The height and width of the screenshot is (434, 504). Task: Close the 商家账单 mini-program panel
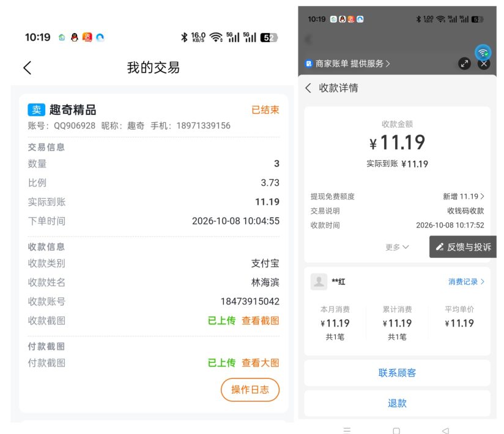coord(484,64)
